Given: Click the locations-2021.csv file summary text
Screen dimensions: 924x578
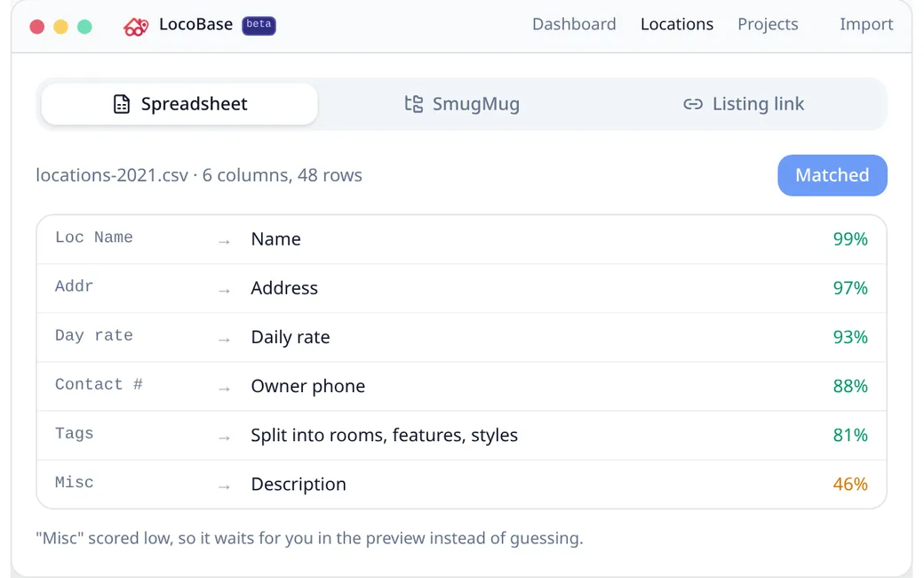Looking at the screenshot, I should [x=199, y=175].
